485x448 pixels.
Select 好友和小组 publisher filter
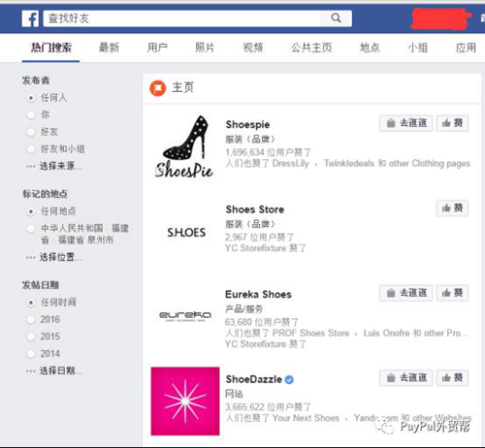tap(31, 149)
